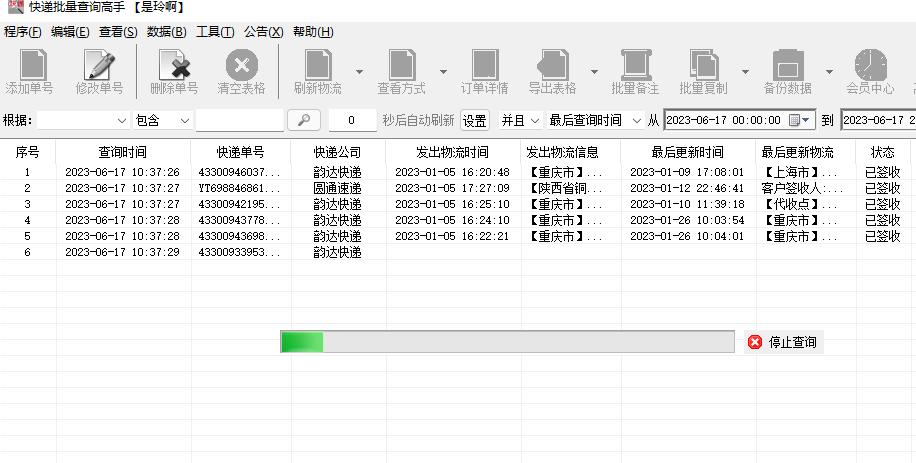916x463 pixels.
Task: Click the red stop icon beside 停止查询
Action: [x=755, y=342]
